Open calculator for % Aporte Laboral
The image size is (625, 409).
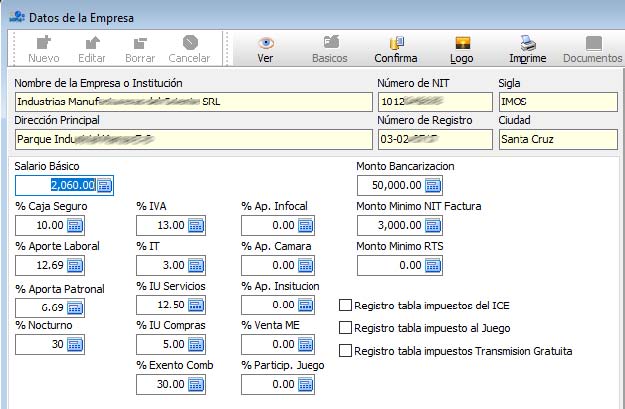point(75,265)
